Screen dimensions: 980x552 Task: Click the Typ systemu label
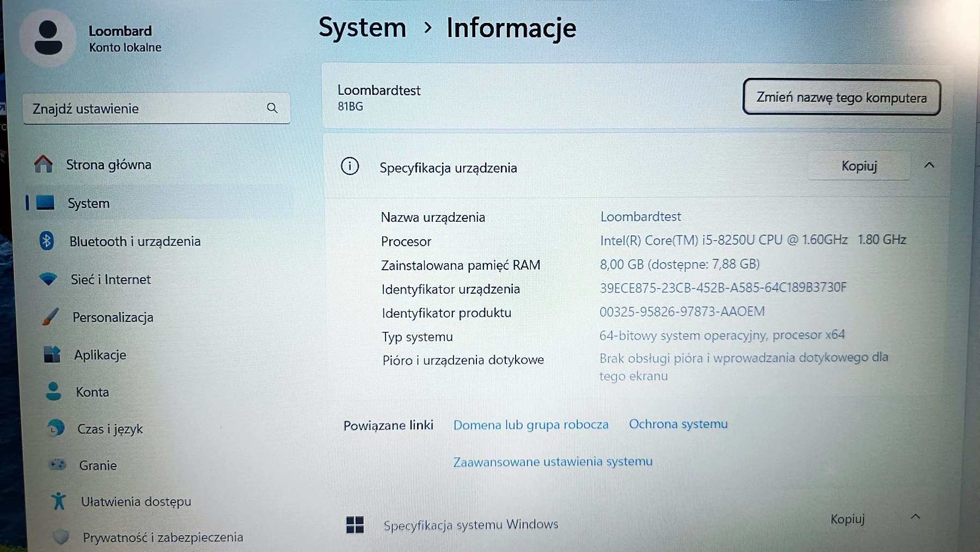tap(417, 337)
